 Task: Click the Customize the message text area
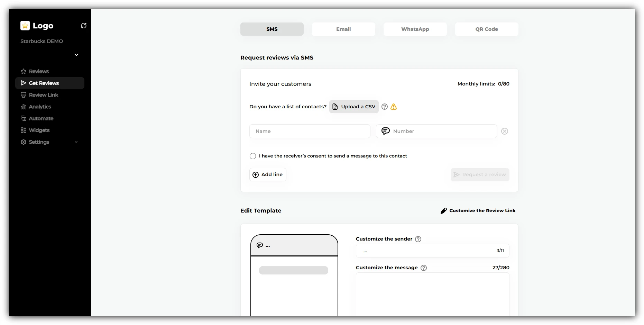click(433, 294)
